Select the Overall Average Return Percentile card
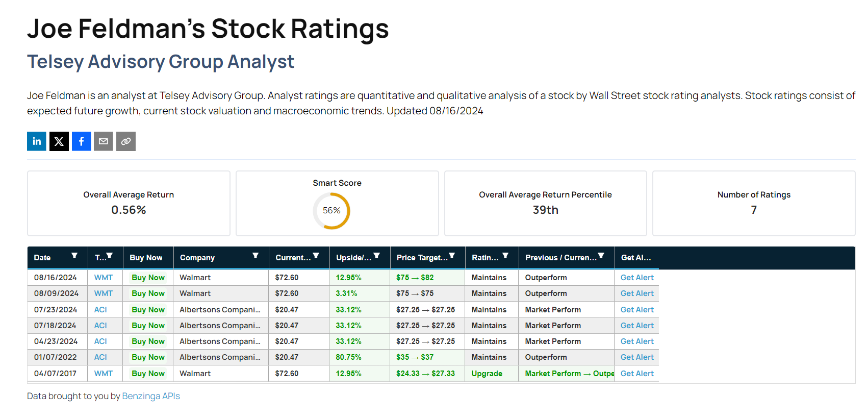 545,203
